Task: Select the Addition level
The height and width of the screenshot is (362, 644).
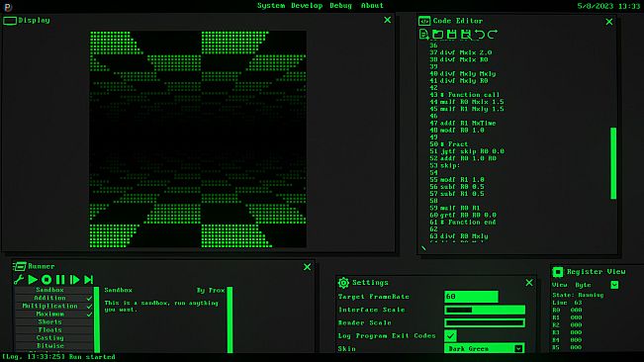Action: click(x=53, y=298)
